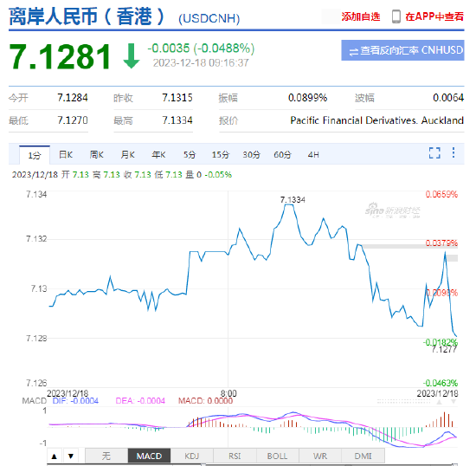476x466 pixels.
Task: Toggle the KDJ indicator
Action: tap(192, 456)
